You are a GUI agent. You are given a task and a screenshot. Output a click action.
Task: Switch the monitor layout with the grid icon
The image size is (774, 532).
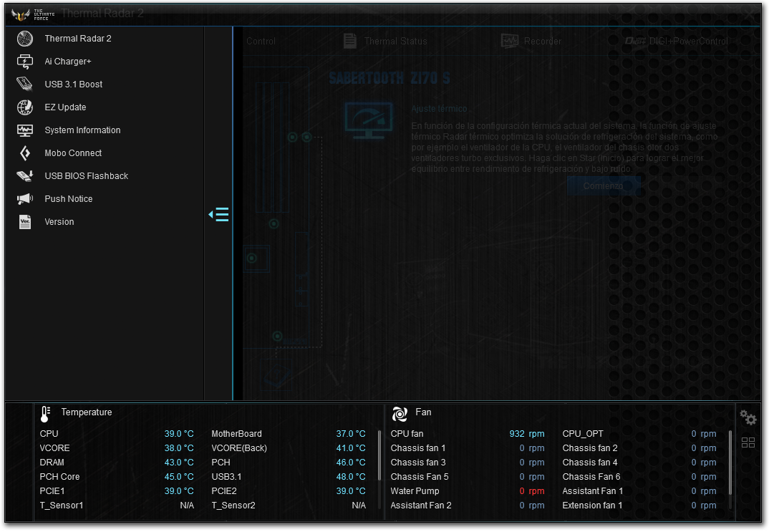(748, 442)
